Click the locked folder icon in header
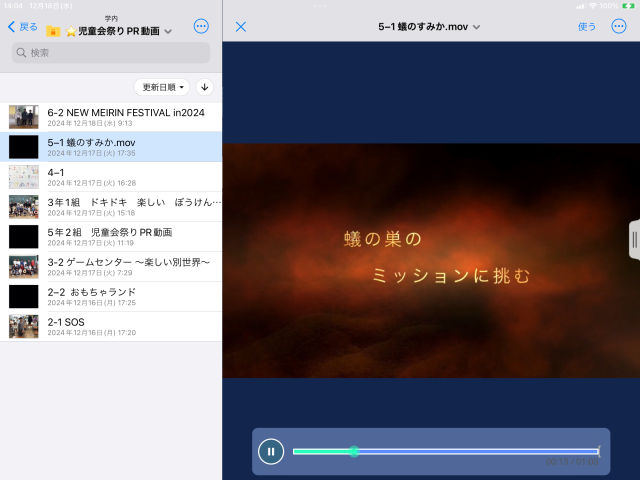This screenshot has width=640, height=480. [x=53, y=31]
